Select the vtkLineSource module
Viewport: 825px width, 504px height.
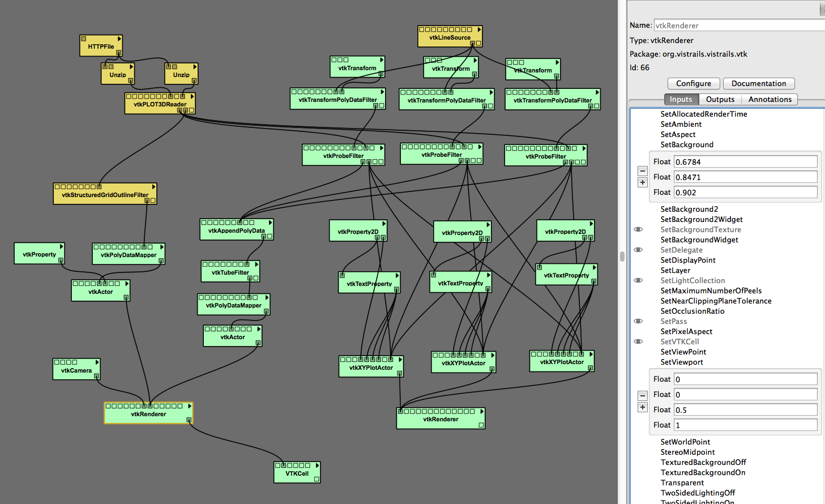450,38
